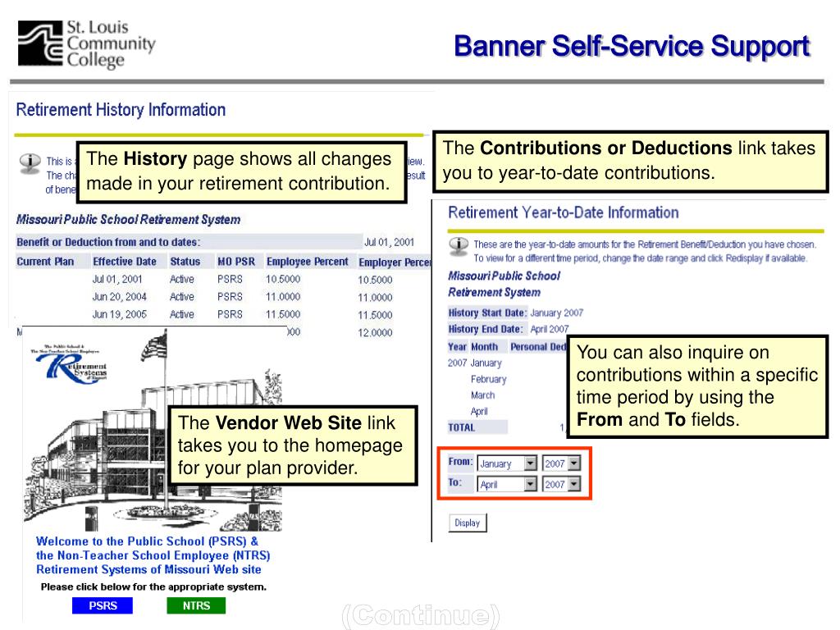
Task: Click the 'March' month row
Action: coord(482,395)
